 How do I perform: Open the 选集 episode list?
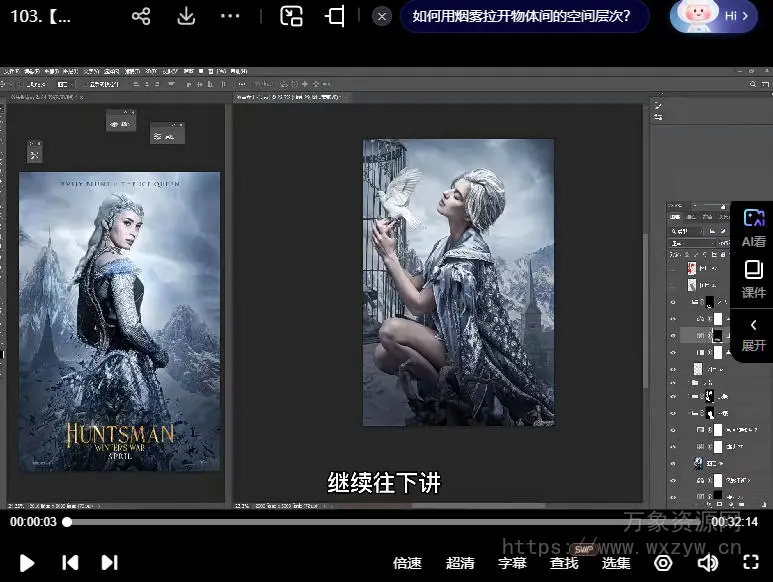click(x=616, y=563)
